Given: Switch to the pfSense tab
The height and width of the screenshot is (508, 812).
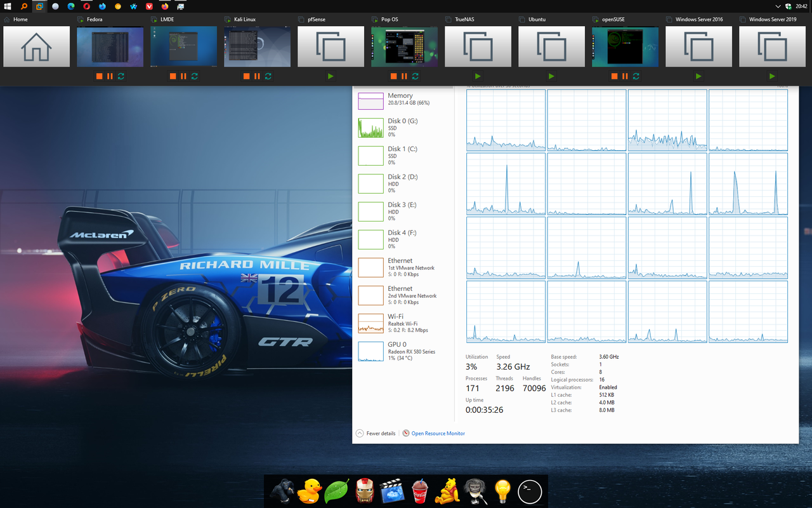Looking at the screenshot, I should point(331,47).
